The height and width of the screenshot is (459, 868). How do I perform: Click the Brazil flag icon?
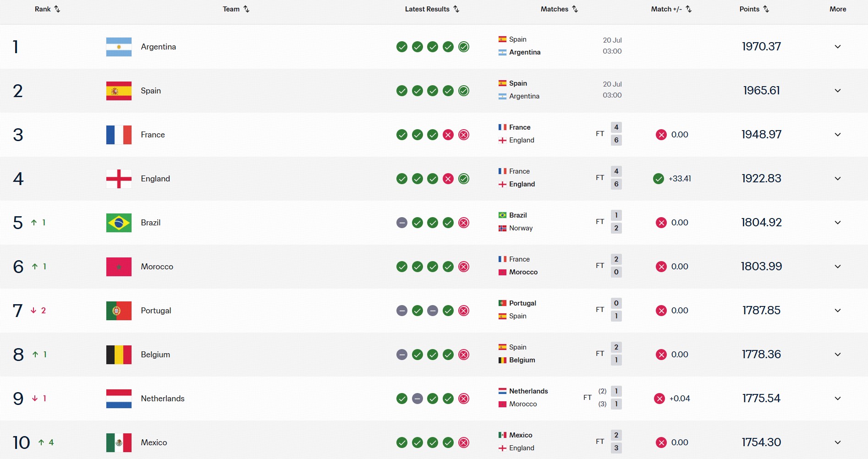(119, 223)
